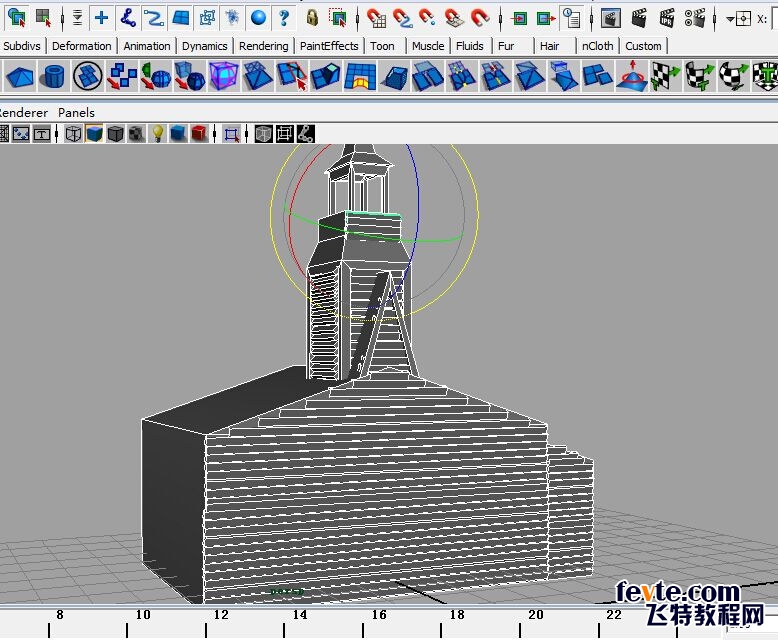Enable snap to grids magnet
Viewport: 778px width, 640px height.
pyautogui.click(x=377, y=18)
